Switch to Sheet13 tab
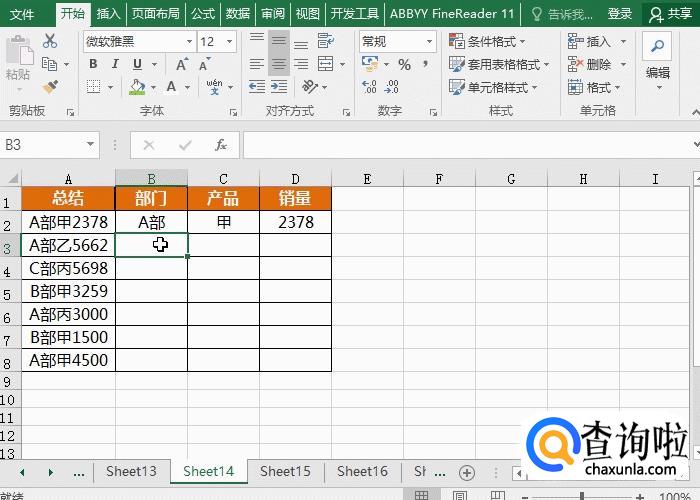700x500 pixels. tap(131, 471)
